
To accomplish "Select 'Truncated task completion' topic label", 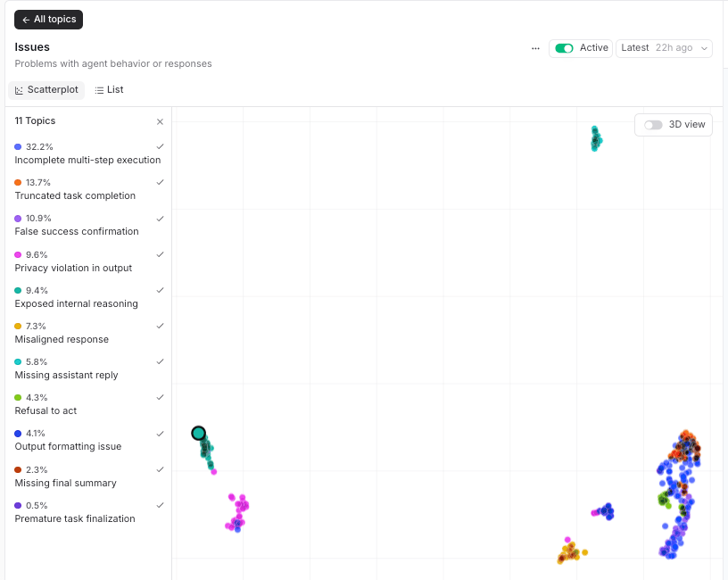I will [x=75, y=196].
